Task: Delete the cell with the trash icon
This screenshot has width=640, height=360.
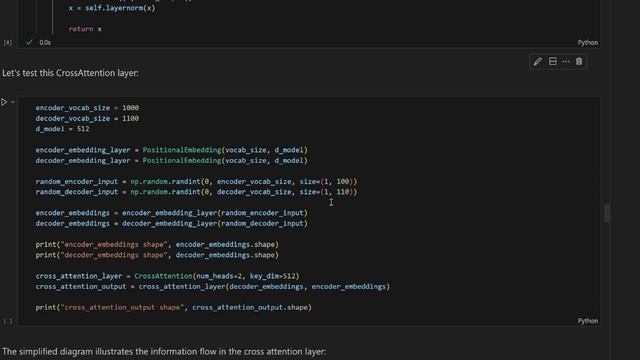Action: 579,62
